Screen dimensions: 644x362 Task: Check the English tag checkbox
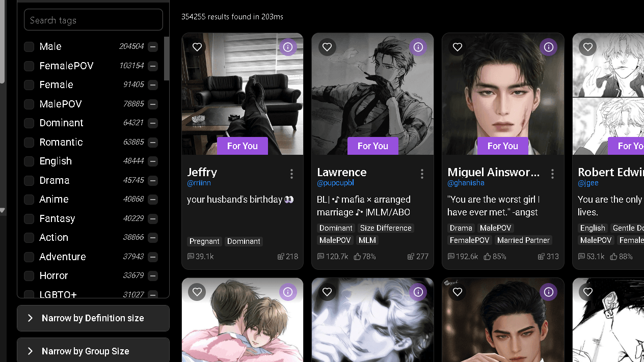29,161
